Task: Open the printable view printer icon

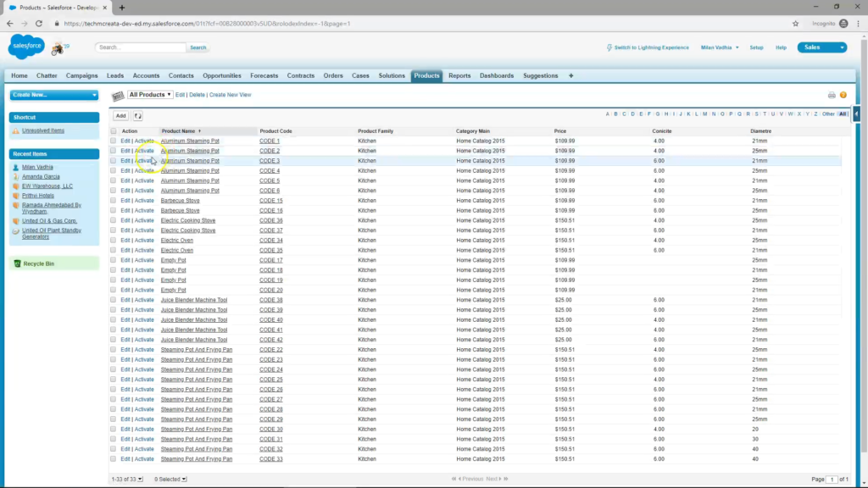Action: click(x=832, y=95)
